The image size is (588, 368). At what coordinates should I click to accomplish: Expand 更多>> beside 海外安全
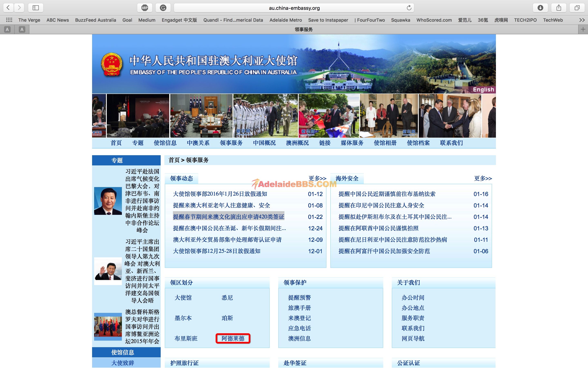[483, 178]
